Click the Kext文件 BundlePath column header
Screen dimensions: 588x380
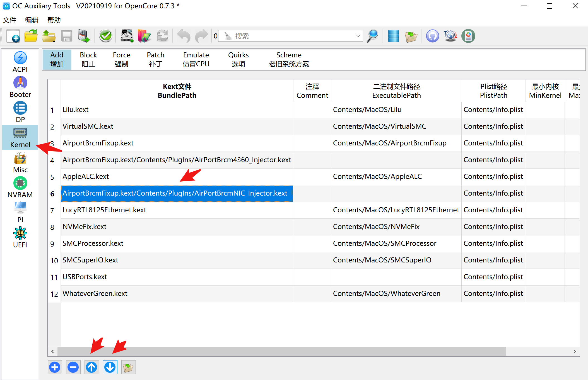[x=177, y=91]
